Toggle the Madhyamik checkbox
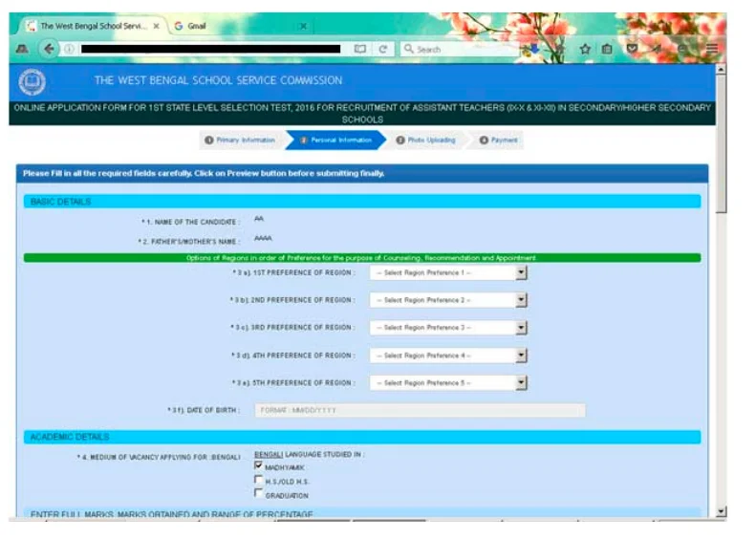 [x=258, y=466]
